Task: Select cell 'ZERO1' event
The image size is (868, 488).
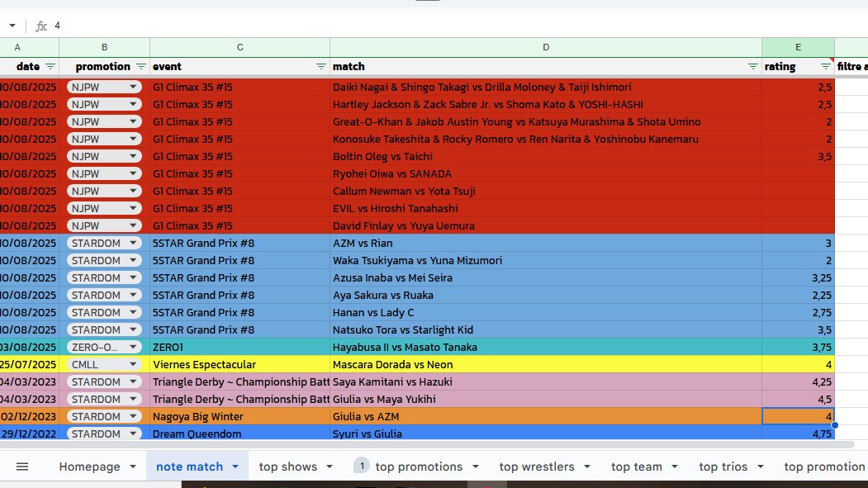Action: [240, 347]
